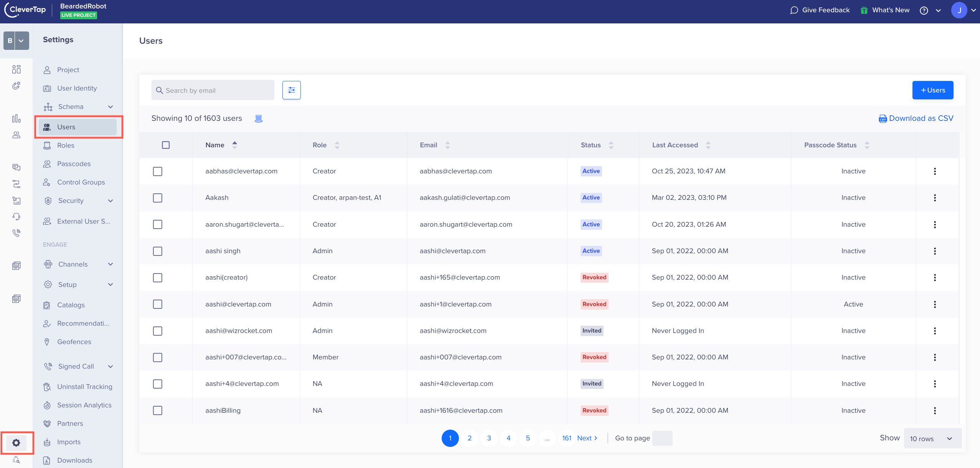The image size is (980, 468).
Task: Open row actions menu for Aakash
Action: 935,198
